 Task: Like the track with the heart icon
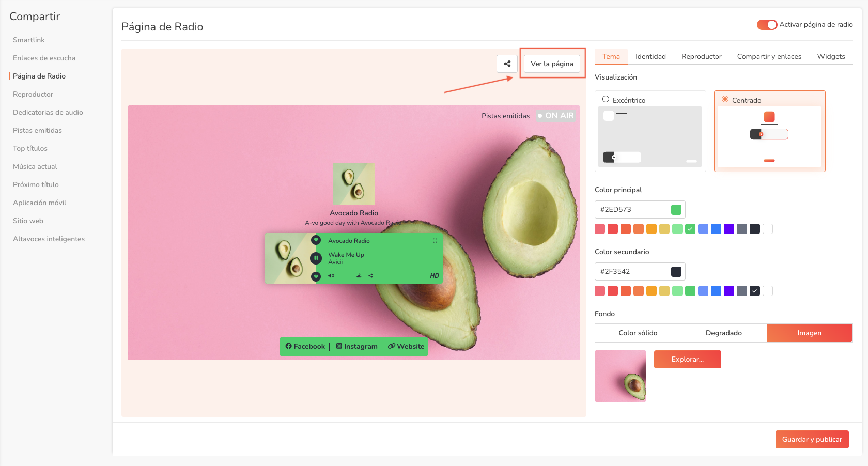[x=316, y=240]
